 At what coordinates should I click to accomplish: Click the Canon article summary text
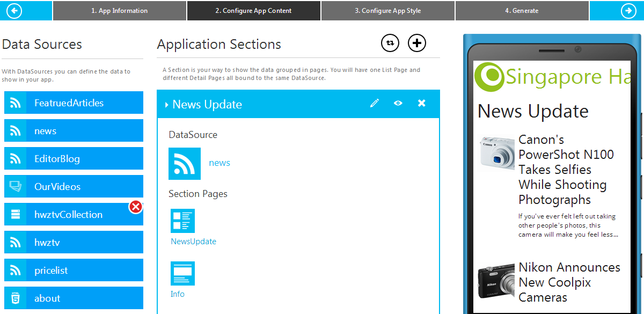click(x=568, y=225)
